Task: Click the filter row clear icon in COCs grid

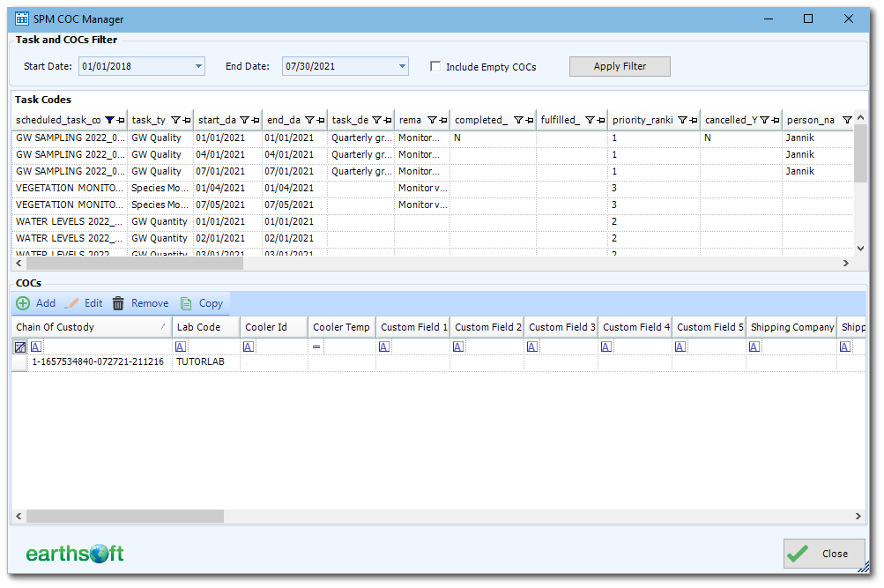Action: (x=20, y=347)
